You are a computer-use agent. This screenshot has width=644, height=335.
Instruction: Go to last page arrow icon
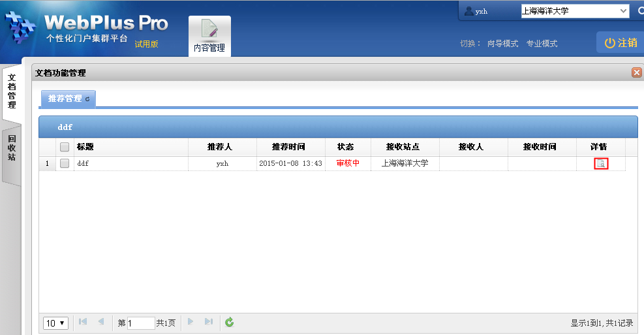point(209,322)
